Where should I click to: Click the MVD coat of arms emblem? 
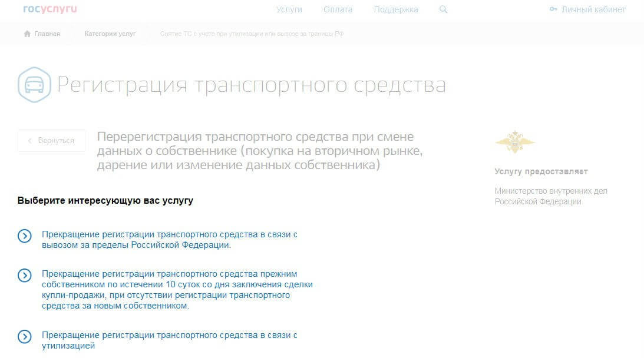coord(514,141)
